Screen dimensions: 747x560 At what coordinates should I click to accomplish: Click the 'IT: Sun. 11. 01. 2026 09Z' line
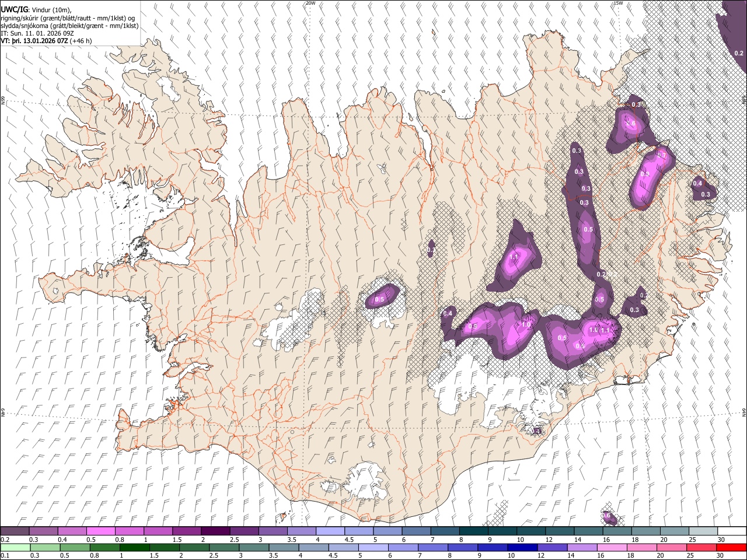(x=37, y=33)
